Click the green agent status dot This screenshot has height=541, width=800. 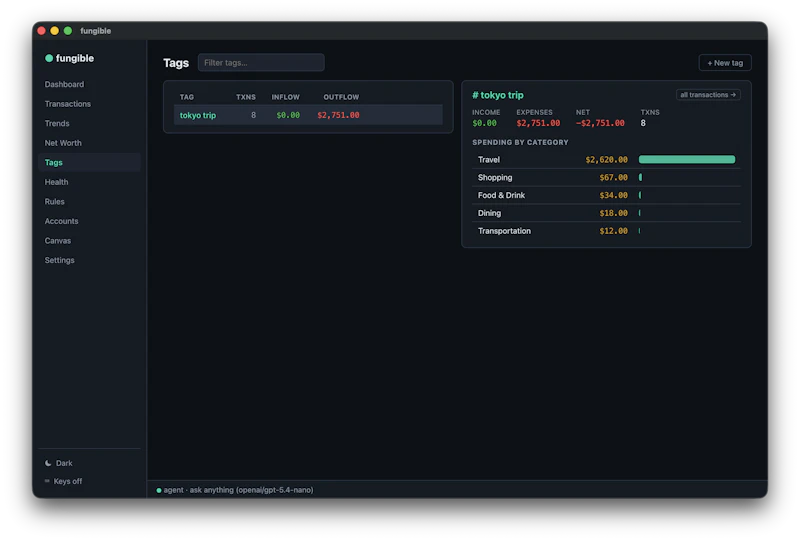point(159,490)
